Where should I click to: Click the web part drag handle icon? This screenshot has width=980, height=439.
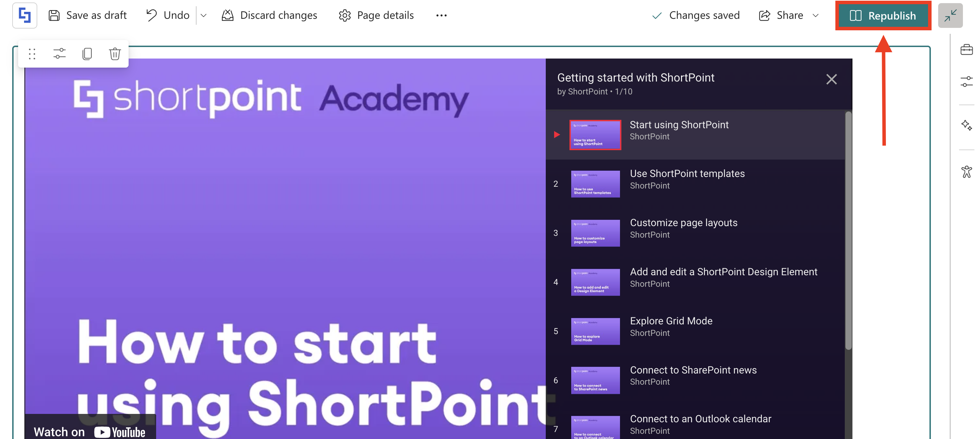(x=32, y=54)
